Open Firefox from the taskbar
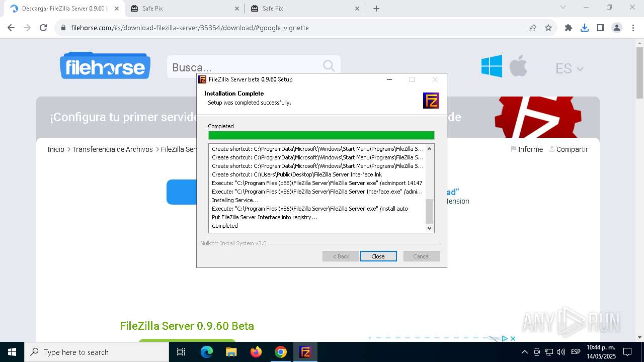The height and width of the screenshot is (362, 644). 256,352
